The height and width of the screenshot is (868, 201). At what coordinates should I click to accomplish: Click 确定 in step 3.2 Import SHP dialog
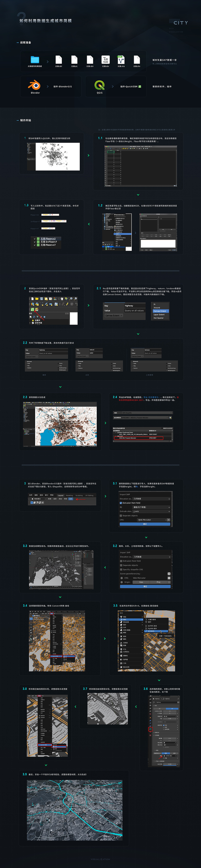[x=145, y=586]
